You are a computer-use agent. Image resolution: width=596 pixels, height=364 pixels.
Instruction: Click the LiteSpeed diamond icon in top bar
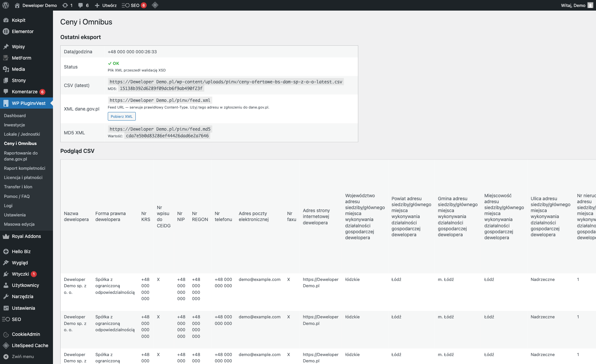[x=155, y=5]
